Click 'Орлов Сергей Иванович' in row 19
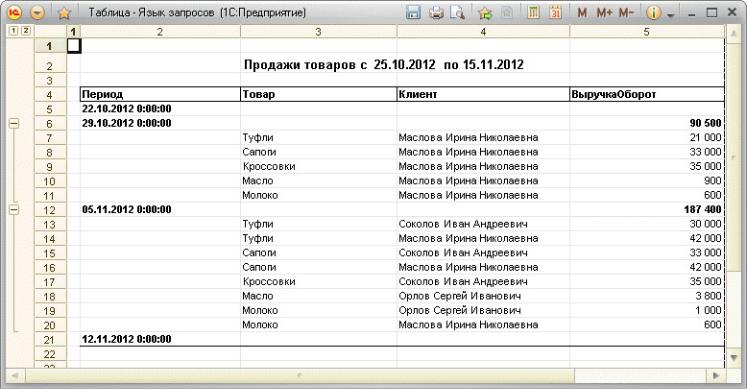 tap(460, 310)
